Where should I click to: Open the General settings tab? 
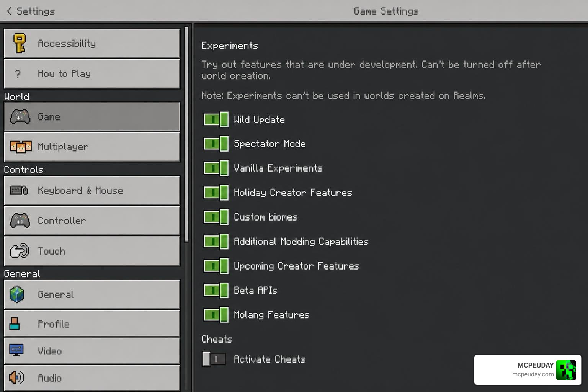click(92, 294)
